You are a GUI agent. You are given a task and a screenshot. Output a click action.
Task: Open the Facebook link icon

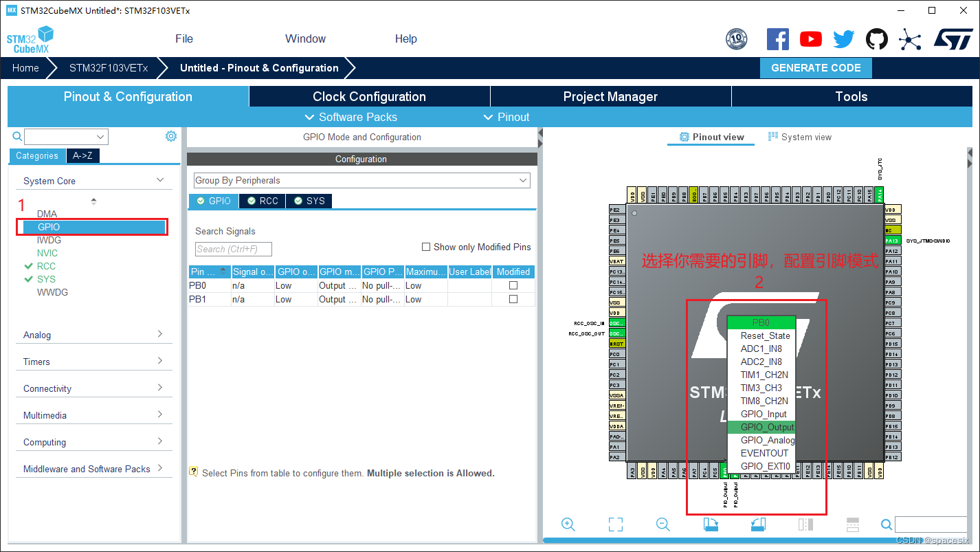tap(777, 39)
